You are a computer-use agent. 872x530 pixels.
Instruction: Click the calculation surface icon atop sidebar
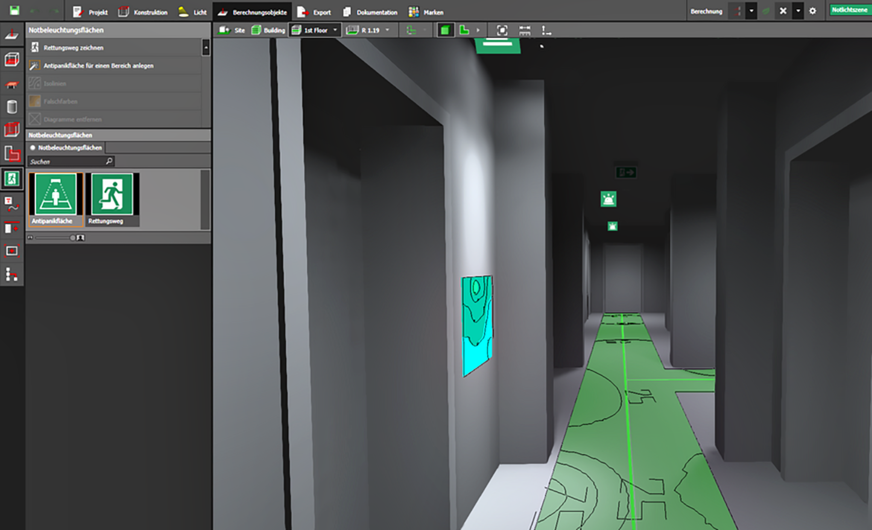tap(12, 35)
